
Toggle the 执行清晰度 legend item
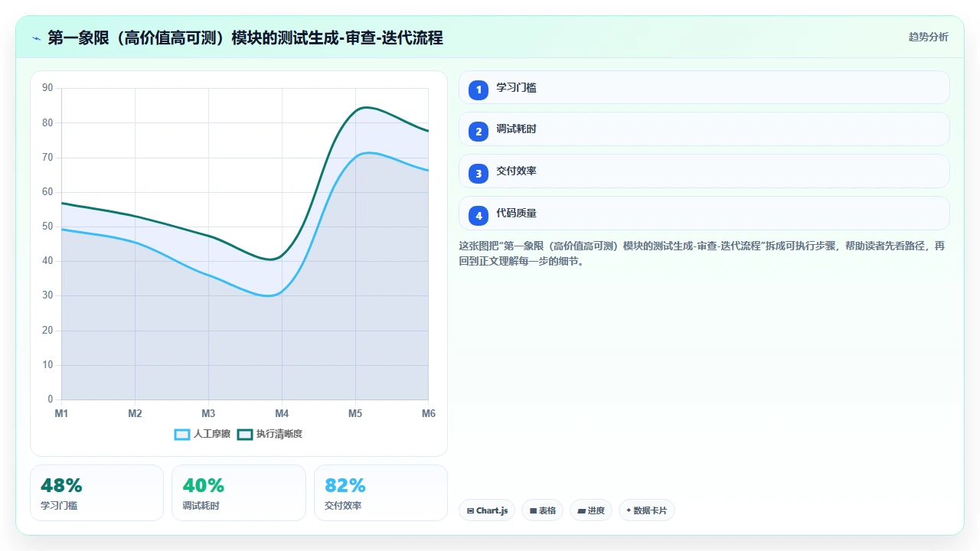[x=269, y=434]
